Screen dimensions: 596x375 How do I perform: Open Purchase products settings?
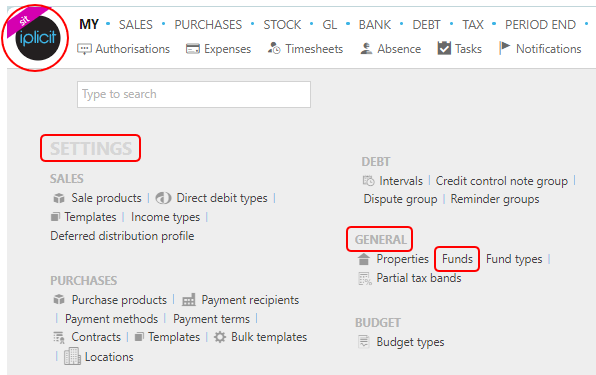point(119,300)
